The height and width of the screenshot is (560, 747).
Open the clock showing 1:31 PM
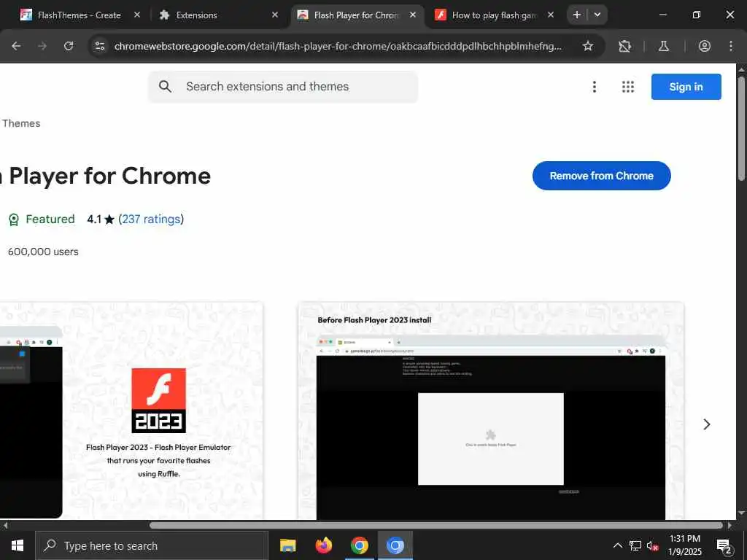click(x=684, y=545)
